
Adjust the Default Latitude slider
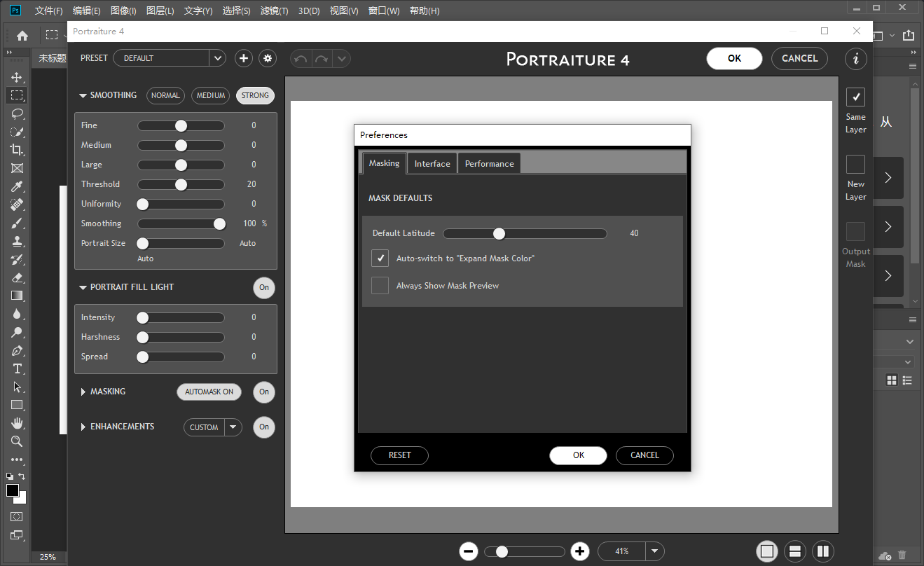[x=525, y=233]
